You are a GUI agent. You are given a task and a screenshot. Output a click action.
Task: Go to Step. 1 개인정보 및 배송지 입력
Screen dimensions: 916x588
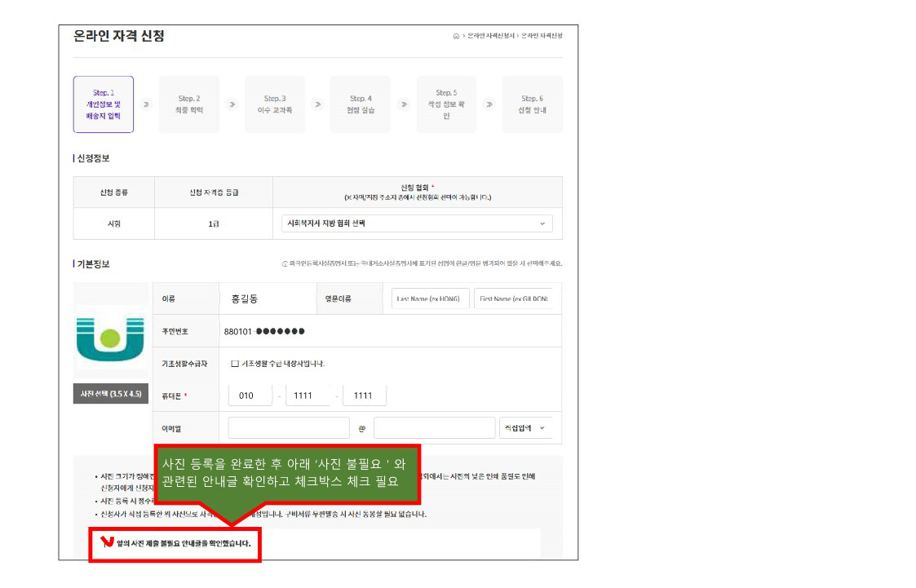click(104, 104)
